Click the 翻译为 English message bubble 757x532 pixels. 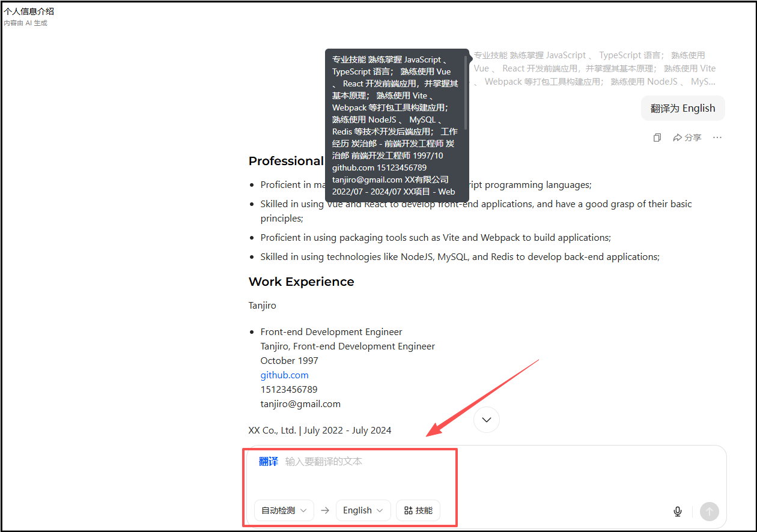tap(683, 108)
